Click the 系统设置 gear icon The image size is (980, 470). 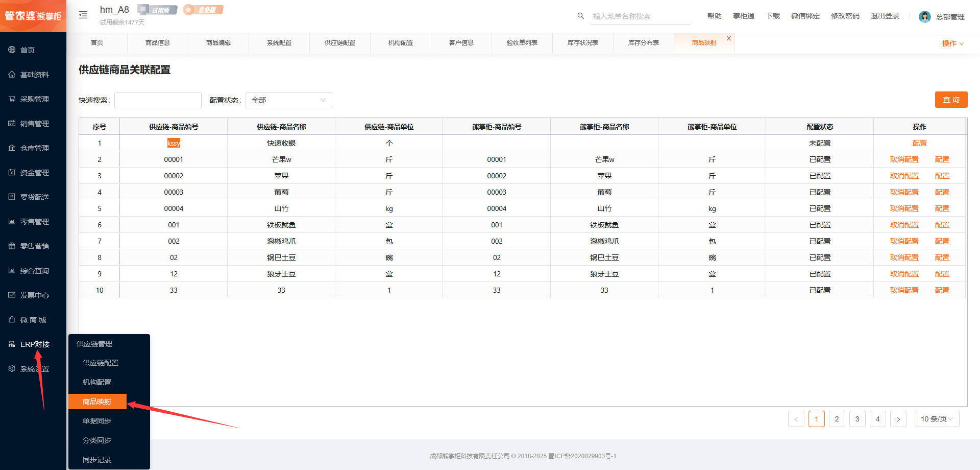[12, 368]
